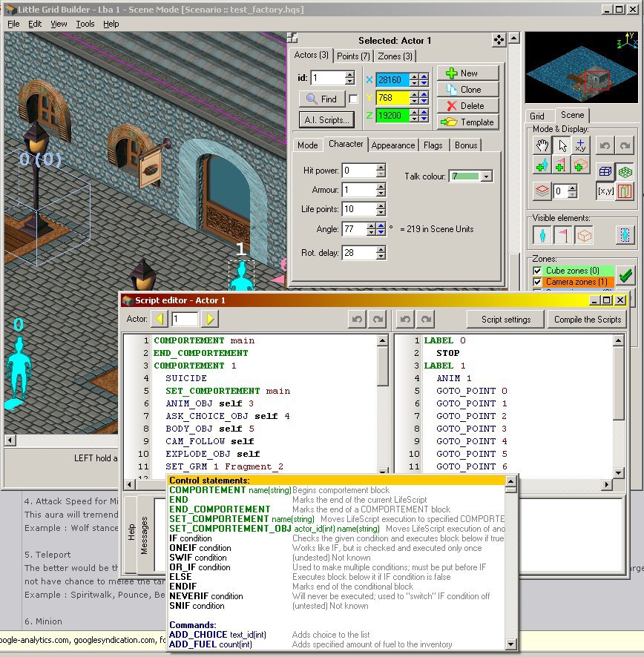This screenshot has height=657, width=644.
Task: Click the add new actor icon
Action: (542, 165)
